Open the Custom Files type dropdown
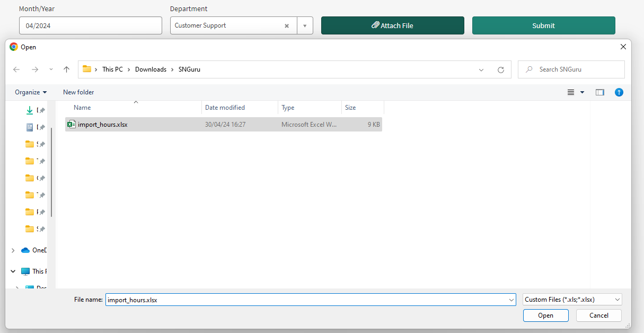 pos(572,300)
